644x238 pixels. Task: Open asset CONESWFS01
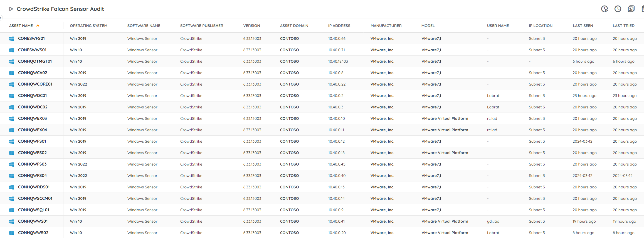point(31,38)
